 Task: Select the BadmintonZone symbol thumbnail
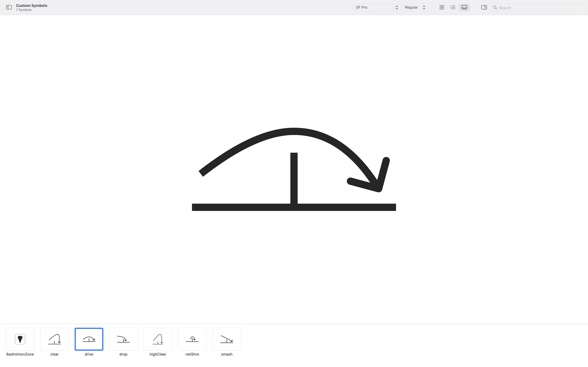point(20,339)
